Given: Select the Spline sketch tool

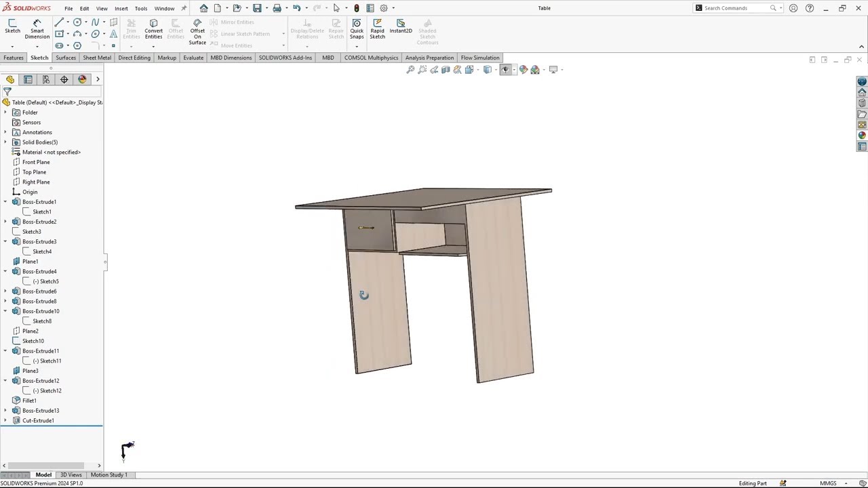Looking at the screenshot, I should 95,22.
